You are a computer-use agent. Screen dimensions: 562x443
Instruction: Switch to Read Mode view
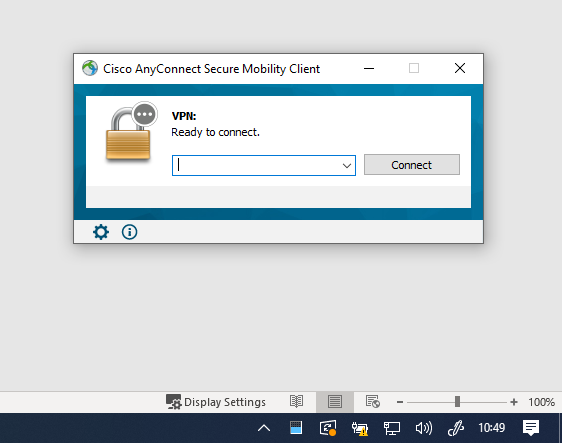tap(296, 402)
